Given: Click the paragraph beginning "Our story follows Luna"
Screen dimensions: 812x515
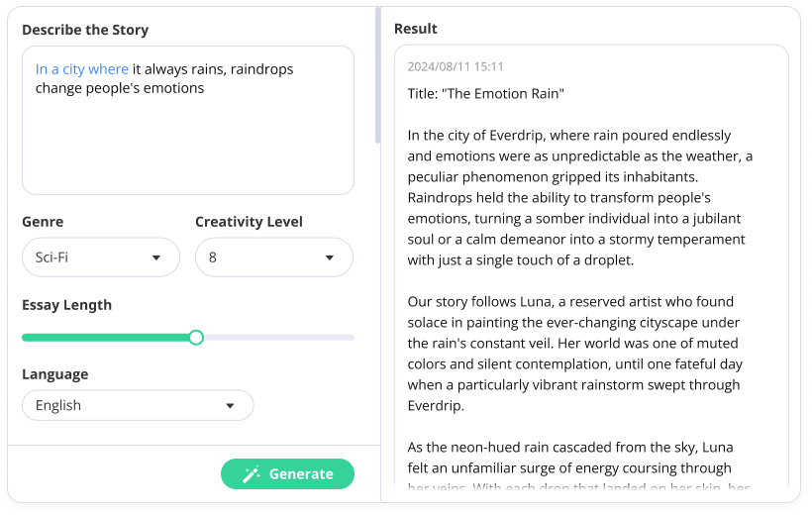Looking at the screenshot, I should coord(574,354).
